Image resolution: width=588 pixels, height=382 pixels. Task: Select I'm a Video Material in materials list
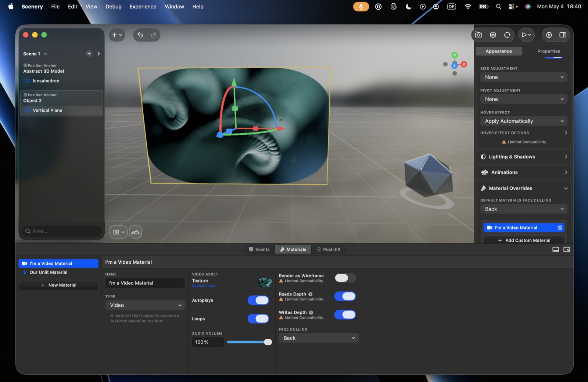[x=58, y=263]
